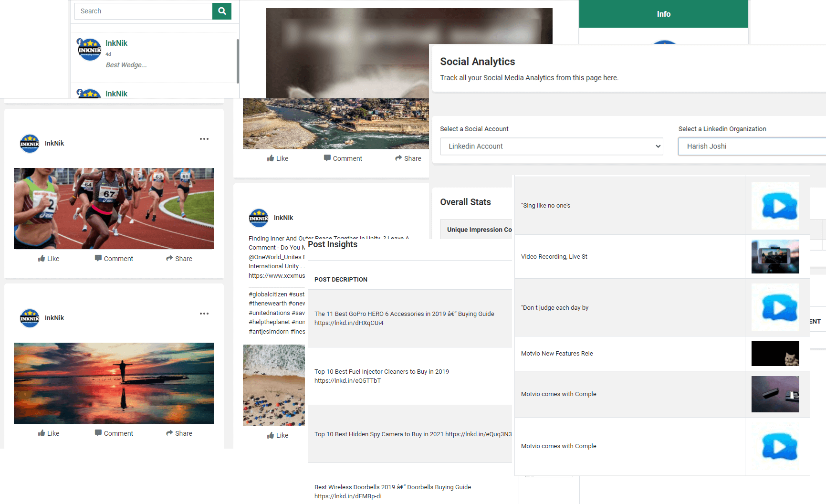This screenshot has height=504, width=826.
Task: Click the POST DECRIPTION column header
Action: coord(341,280)
